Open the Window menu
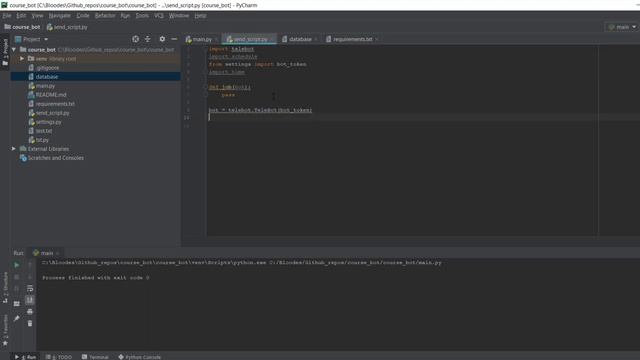640x360 pixels. click(x=179, y=16)
